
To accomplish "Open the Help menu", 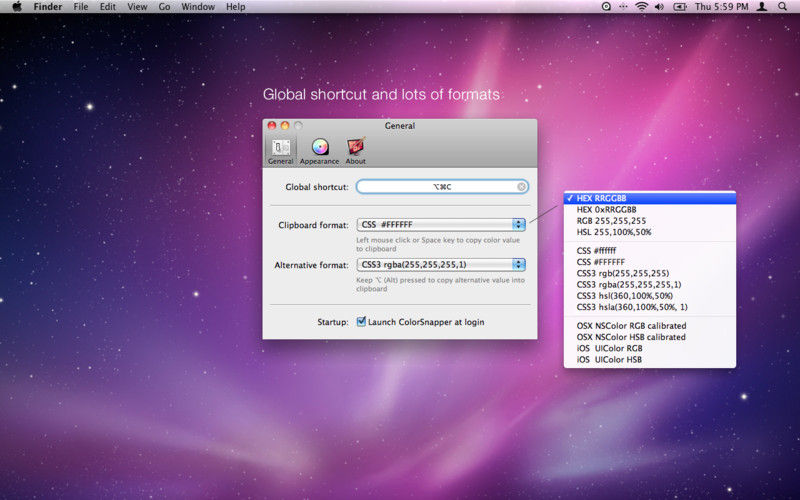I will tap(236, 7).
